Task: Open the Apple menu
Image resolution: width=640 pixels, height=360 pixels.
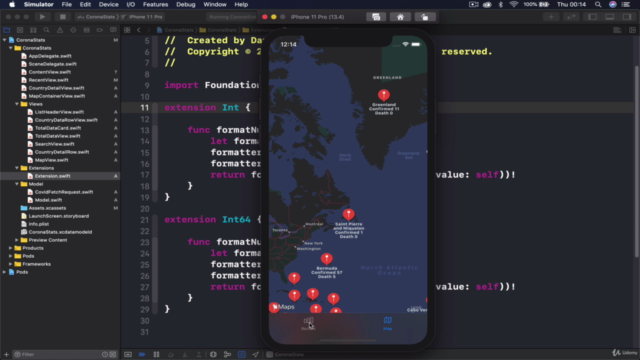Action: (12, 4)
